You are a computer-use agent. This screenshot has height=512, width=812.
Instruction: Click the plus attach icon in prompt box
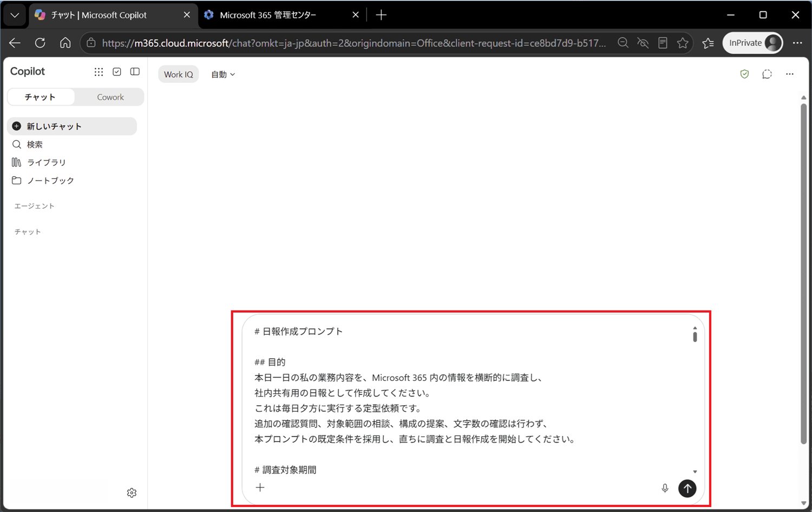point(260,488)
